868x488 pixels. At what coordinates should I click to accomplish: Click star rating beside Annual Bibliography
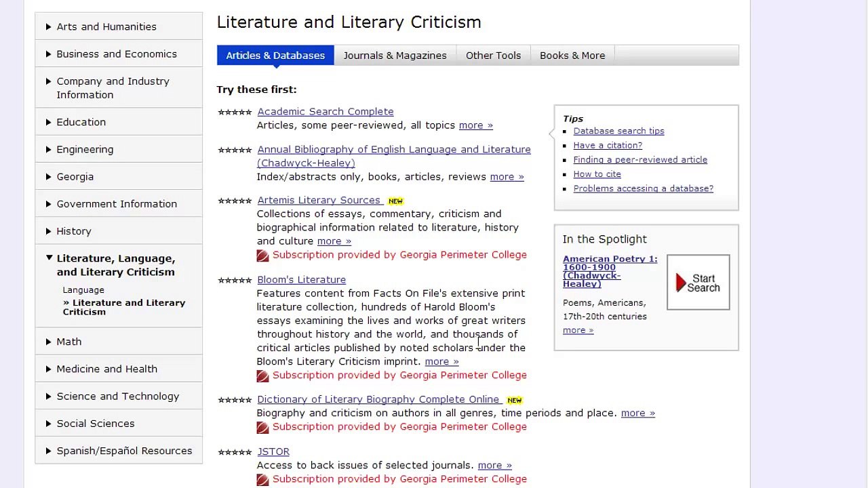[x=235, y=150]
